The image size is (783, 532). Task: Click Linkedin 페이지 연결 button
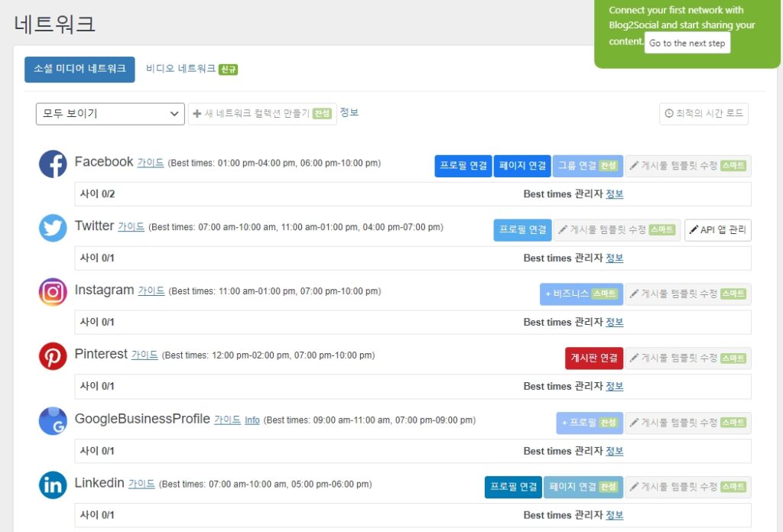pos(583,487)
